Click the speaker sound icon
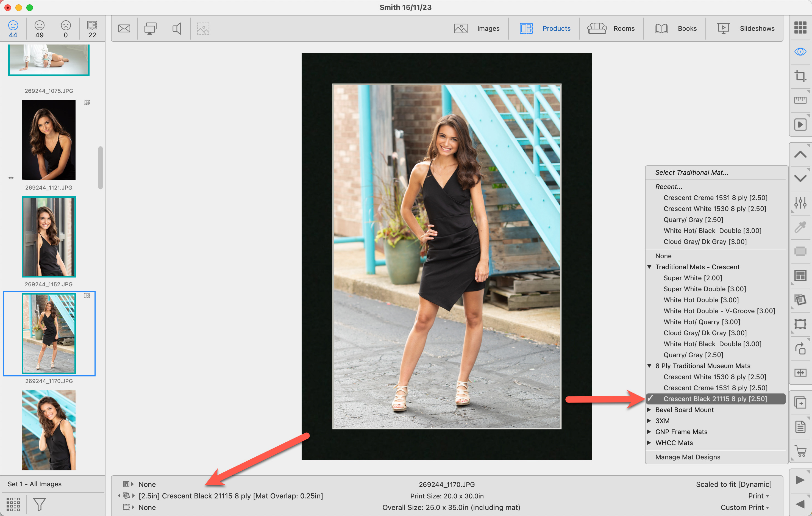 177,29
